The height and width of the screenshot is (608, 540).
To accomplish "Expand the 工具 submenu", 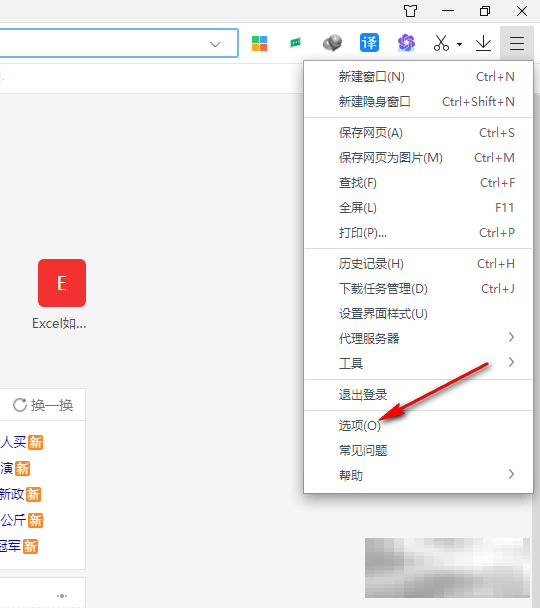I will click(419, 363).
